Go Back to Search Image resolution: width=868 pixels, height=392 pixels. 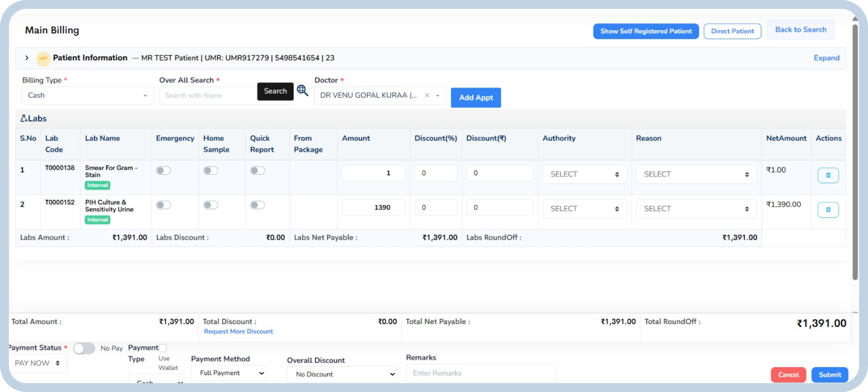pos(801,30)
